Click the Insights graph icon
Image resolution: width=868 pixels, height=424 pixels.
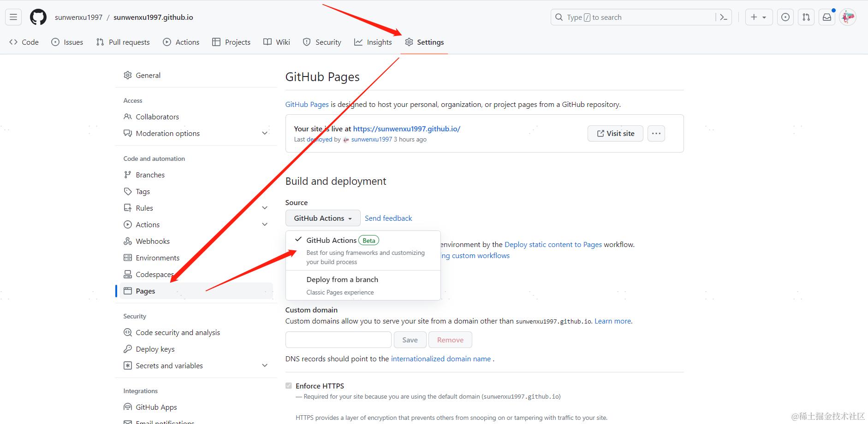click(x=358, y=42)
